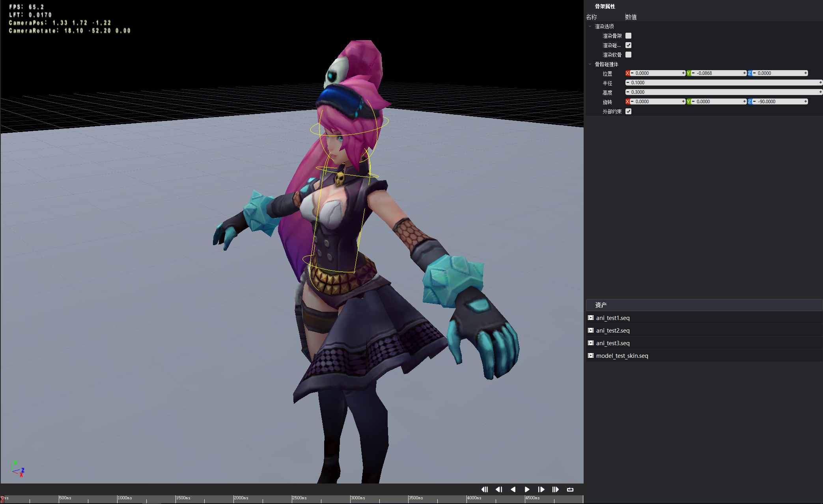823x504 pixels.
Task: Increase rotation X with plus button
Action: (683, 102)
